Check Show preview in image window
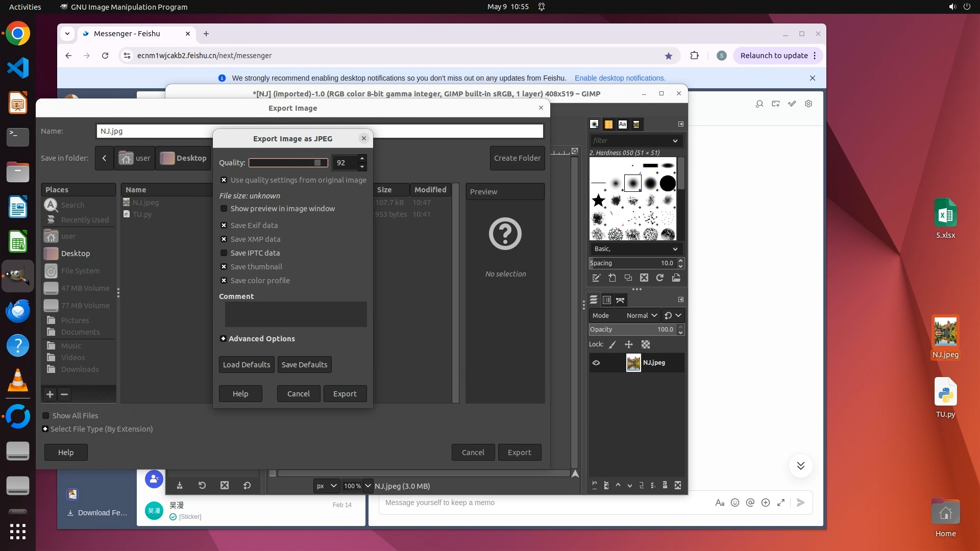 point(224,209)
